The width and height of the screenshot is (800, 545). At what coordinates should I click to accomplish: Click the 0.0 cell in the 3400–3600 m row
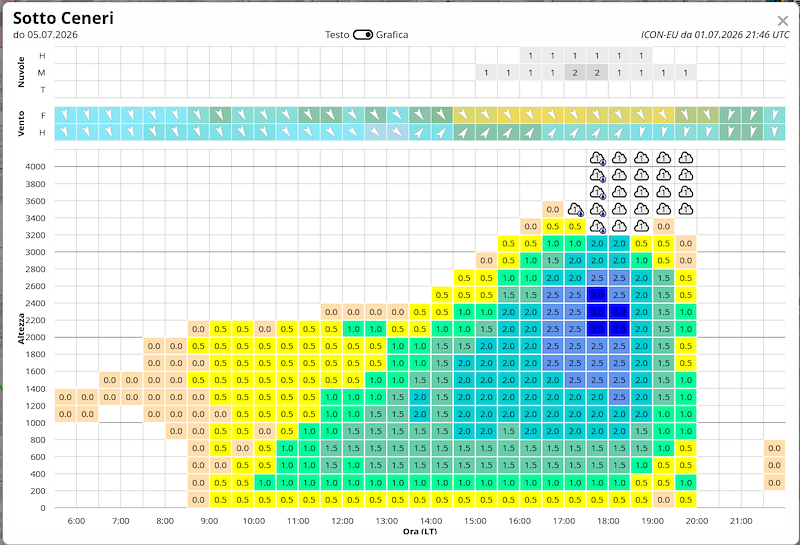click(x=553, y=209)
